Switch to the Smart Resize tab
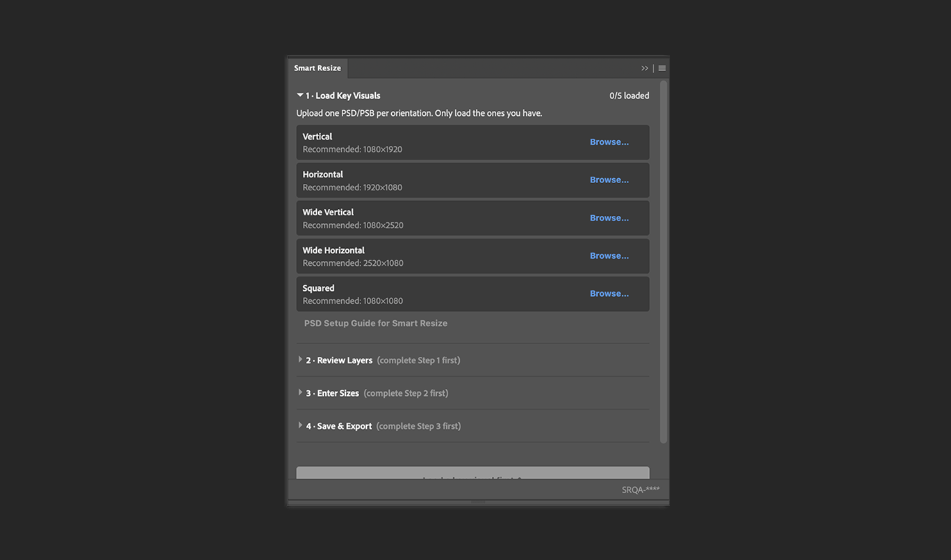 coord(318,69)
